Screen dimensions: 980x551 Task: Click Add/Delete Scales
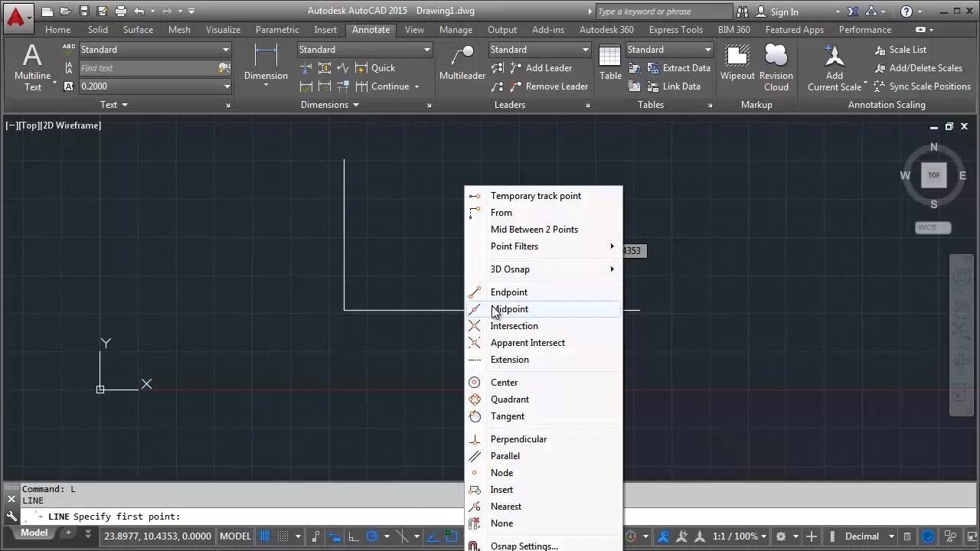[x=918, y=68]
